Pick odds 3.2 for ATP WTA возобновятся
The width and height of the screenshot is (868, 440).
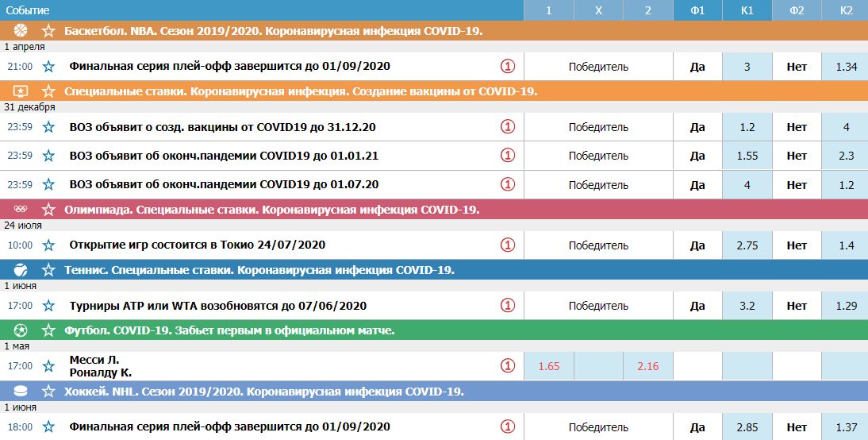point(747,305)
